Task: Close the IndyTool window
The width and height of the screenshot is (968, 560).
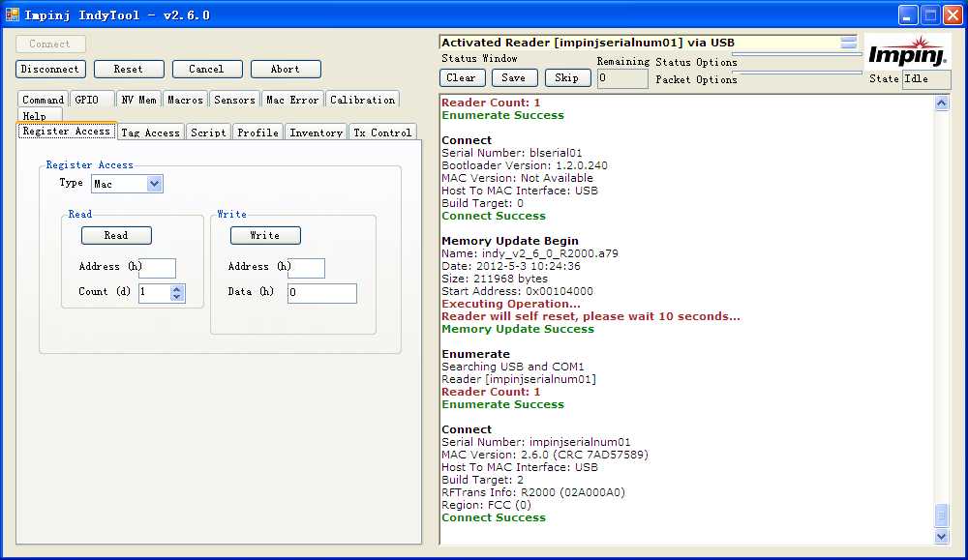Action: [953, 15]
